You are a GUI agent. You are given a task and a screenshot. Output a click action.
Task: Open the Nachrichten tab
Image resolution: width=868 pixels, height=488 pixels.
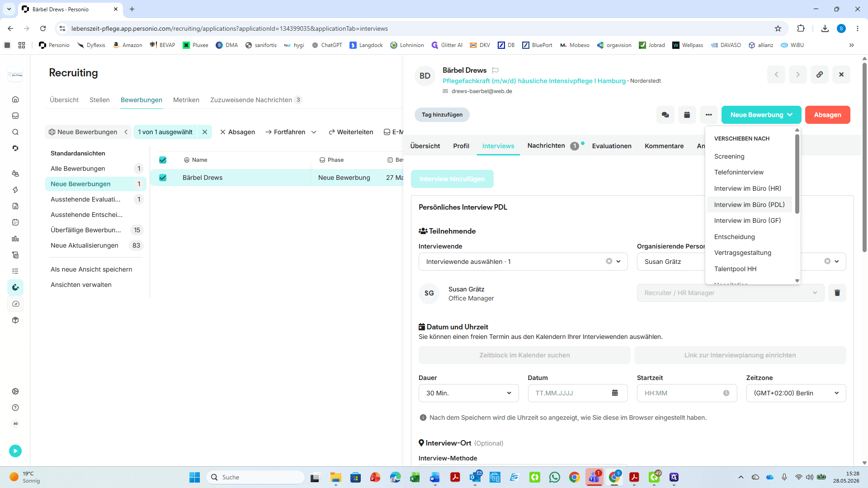click(x=546, y=146)
